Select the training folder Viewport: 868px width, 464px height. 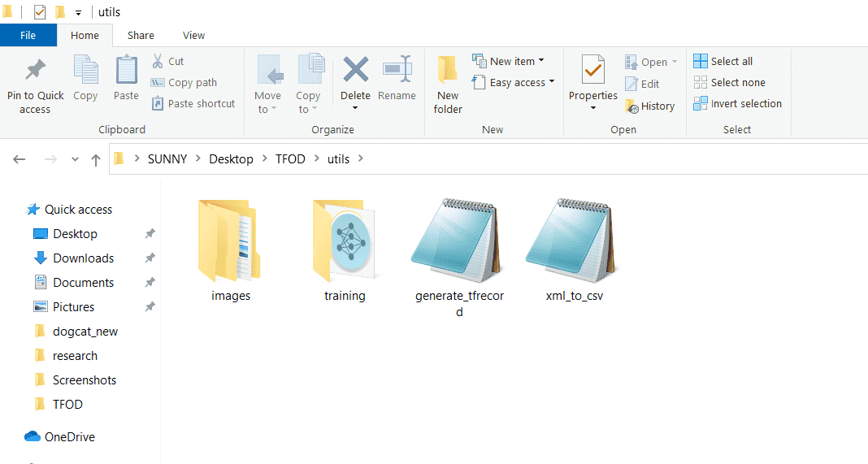(345, 251)
